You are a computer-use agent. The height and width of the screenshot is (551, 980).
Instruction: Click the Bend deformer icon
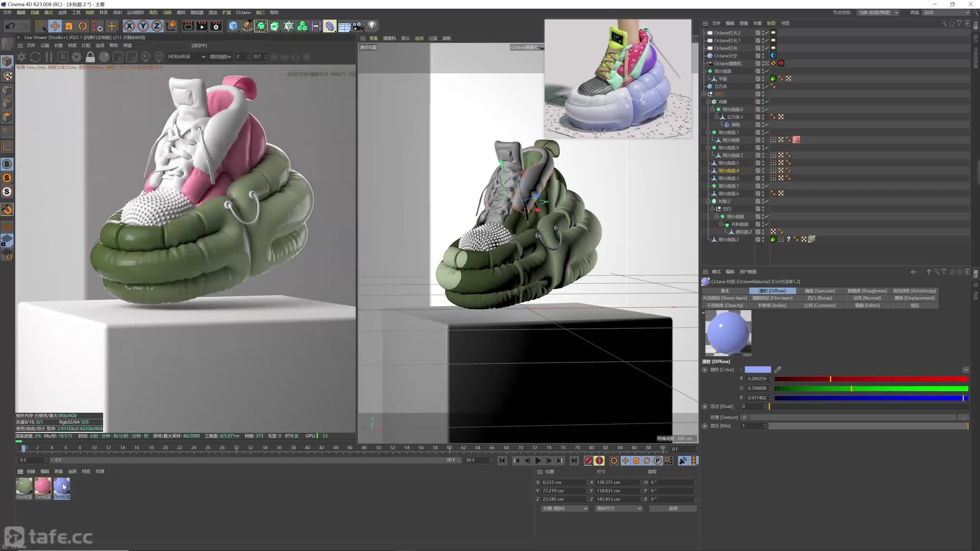tap(330, 26)
